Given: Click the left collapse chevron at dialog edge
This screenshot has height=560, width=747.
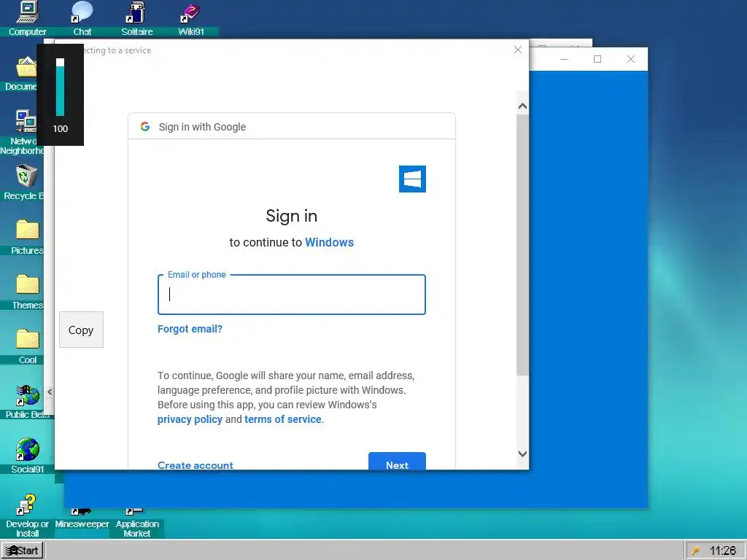Looking at the screenshot, I should point(50,392).
